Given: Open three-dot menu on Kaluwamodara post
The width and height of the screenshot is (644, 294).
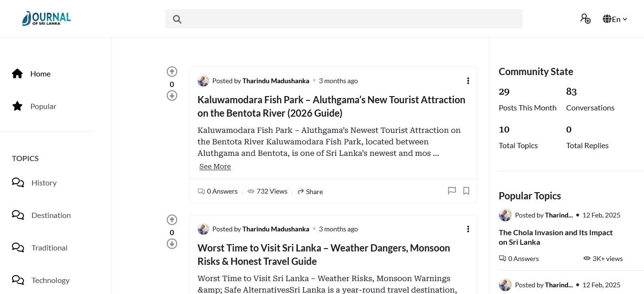Looking at the screenshot, I should click(468, 81).
